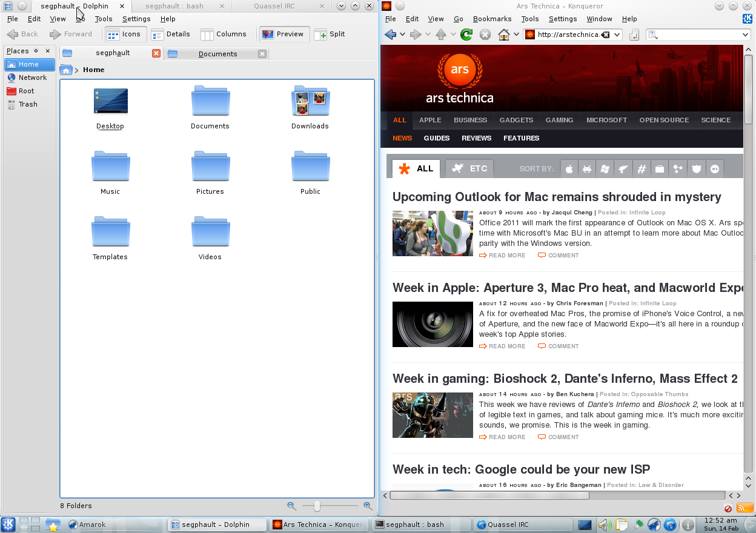The height and width of the screenshot is (533, 756).
Task: Select the GADGETS section on Ars Technica
Action: coord(516,120)
